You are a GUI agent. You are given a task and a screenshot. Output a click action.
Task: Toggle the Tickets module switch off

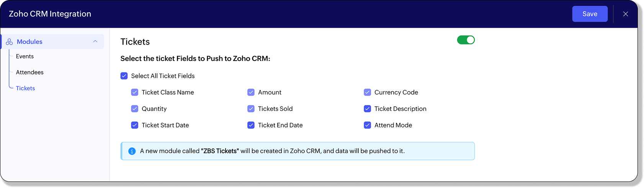(466, 40)
